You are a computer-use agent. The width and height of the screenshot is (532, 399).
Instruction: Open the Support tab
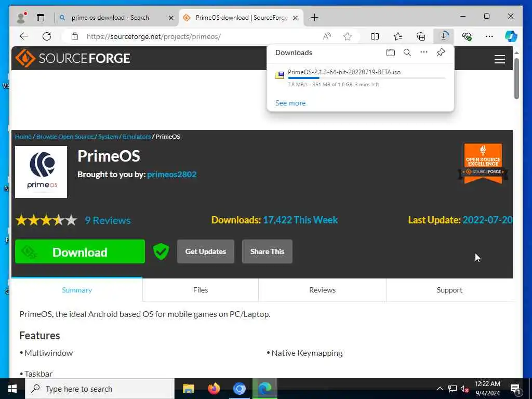pos(449,290)
